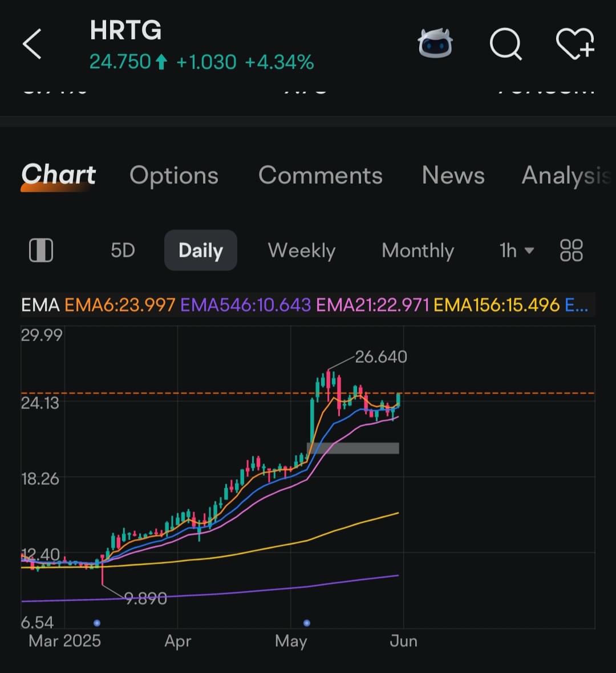Tap the 12.40 axis value
This screenshot has width=616, height=673.
40,554
